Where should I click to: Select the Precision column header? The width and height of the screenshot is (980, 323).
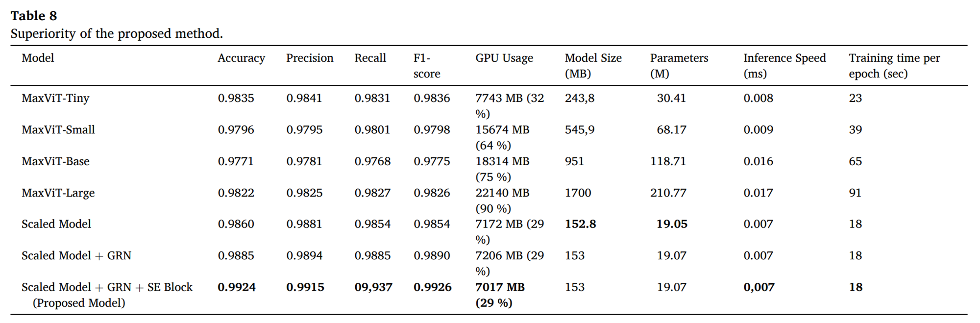[309, 58]
